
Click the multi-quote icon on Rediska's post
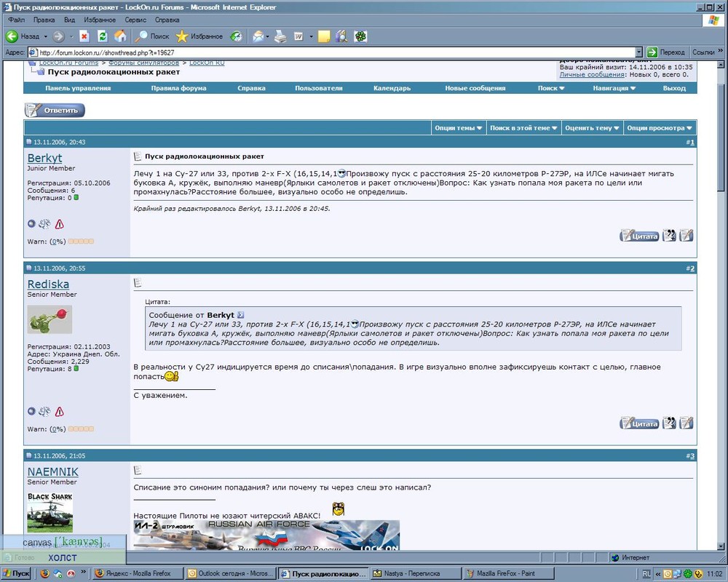[x=668, y=423]
